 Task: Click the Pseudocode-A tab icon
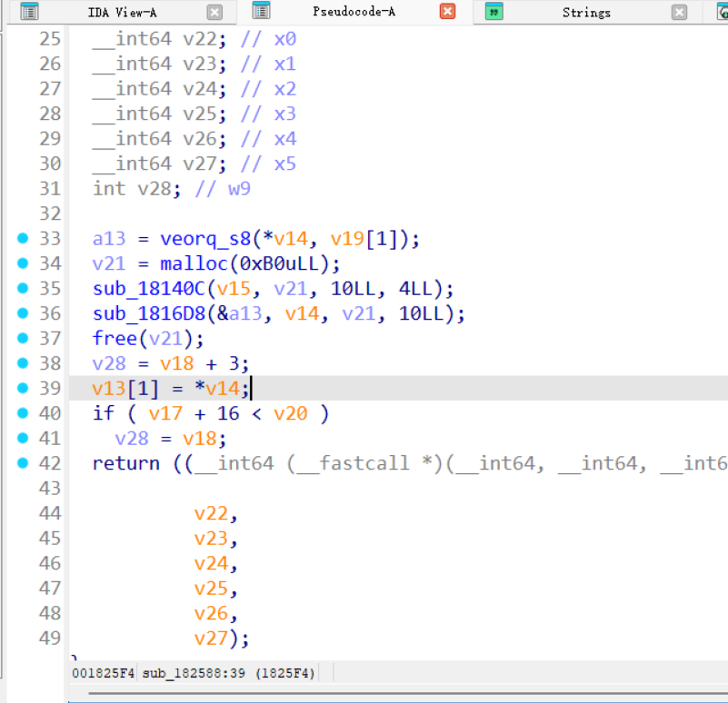[262, 12]
